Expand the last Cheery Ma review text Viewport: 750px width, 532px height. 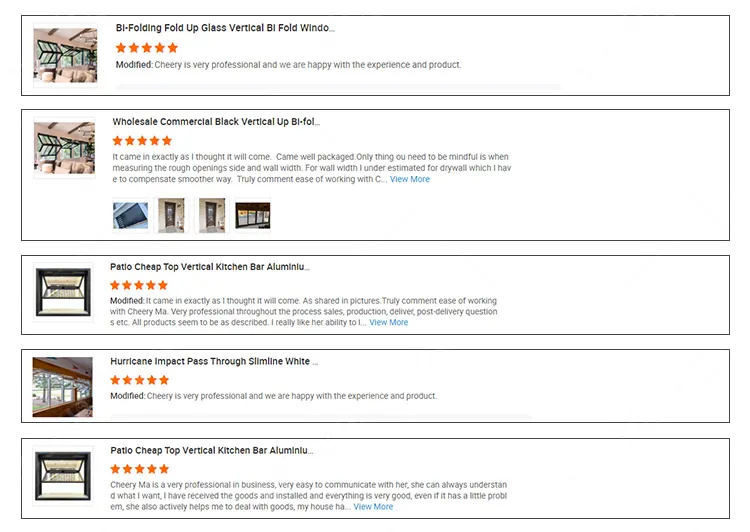coord(373,507)
